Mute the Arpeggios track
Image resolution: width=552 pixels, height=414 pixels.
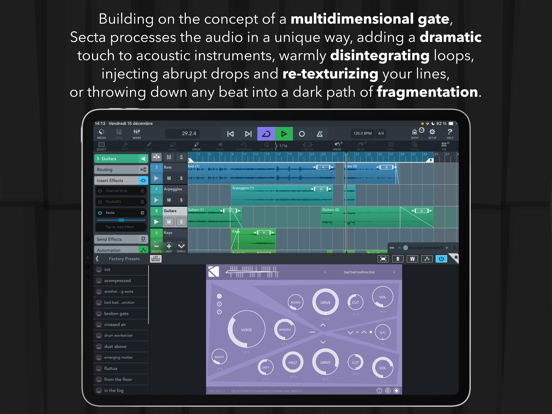[169, 200]
